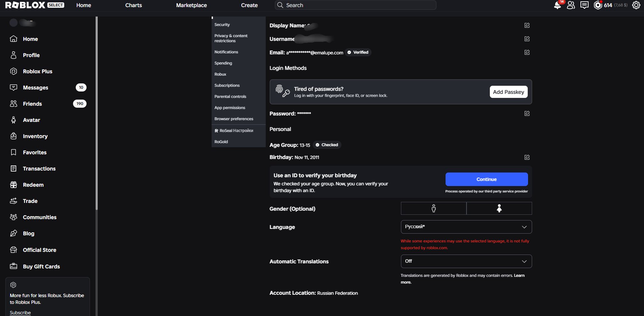Click the Add Passkey button
The image size is (644, 316).
(x=508, y=92)
